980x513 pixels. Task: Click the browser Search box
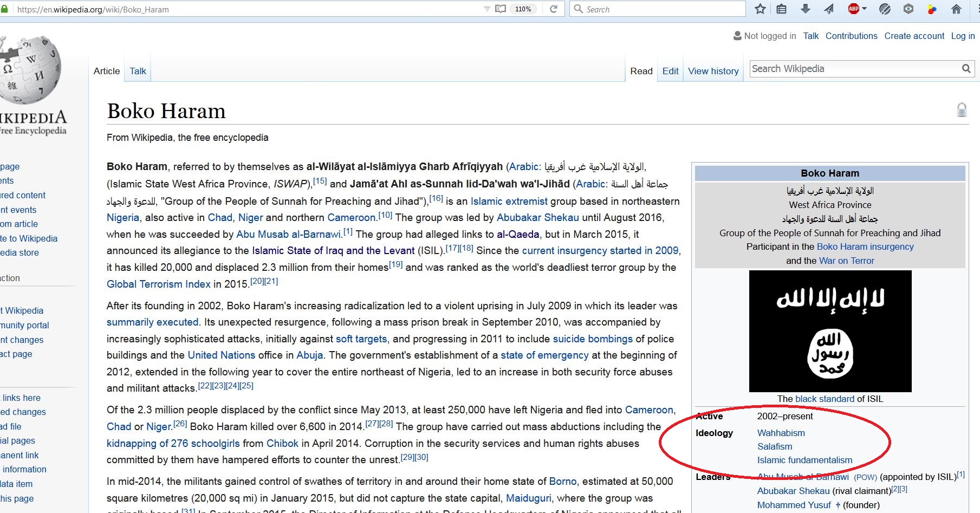pyautogui.click(x=658, y=9)
